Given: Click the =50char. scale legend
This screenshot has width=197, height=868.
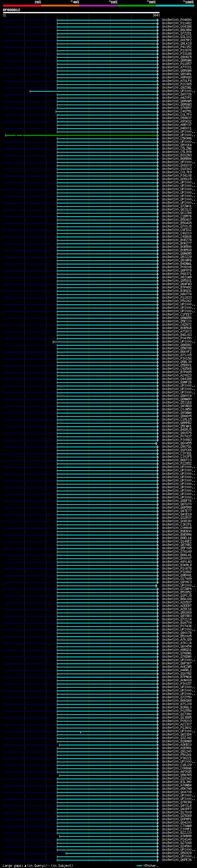Looking at the screenshot, I should [x=147, y=866].
